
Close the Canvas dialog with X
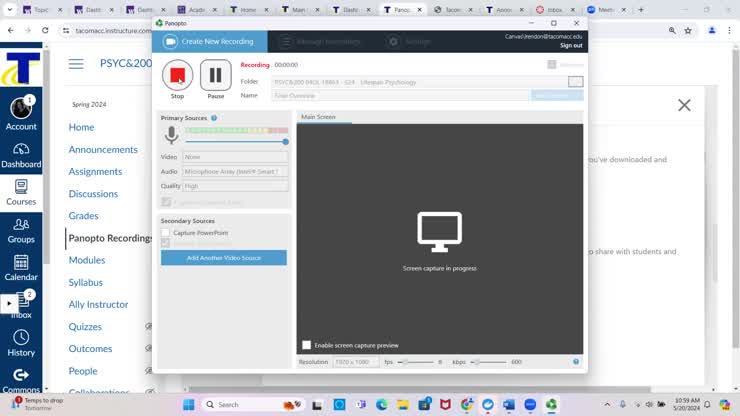[684, 105]
